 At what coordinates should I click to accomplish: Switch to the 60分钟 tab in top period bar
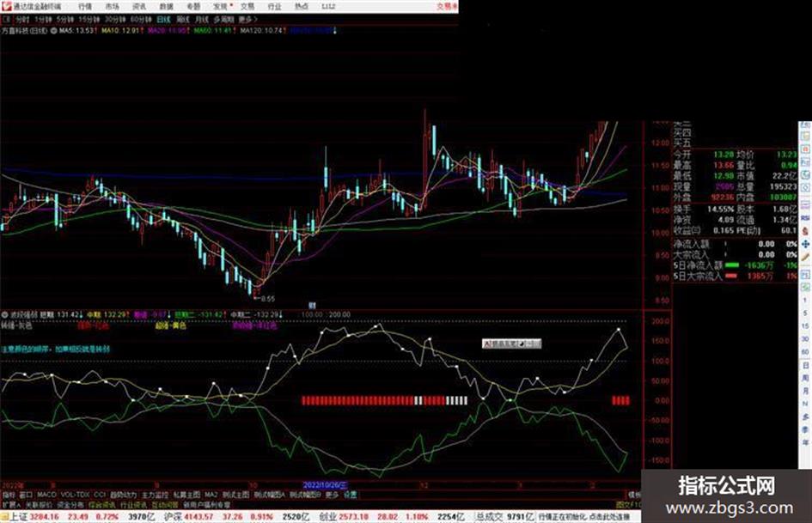[140, 19]
